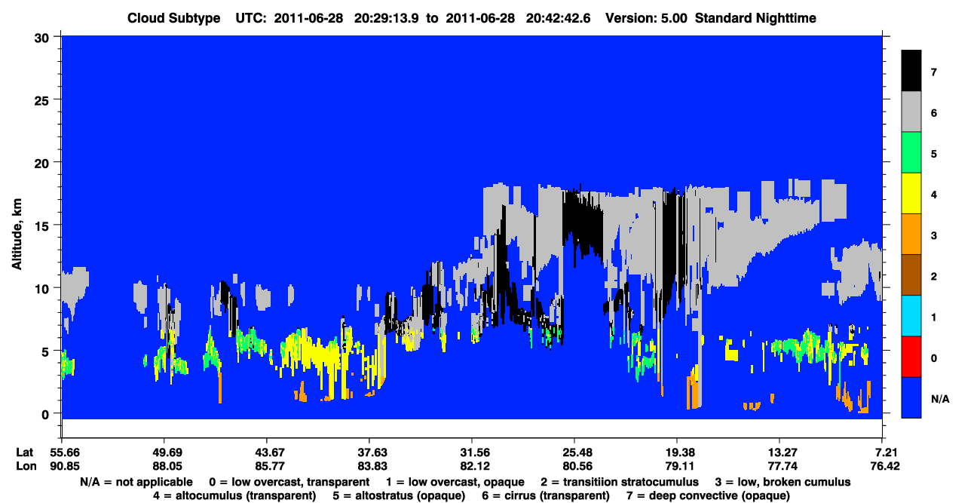Click the brown color swatch labeled 2
Viewport: 980px width, 503px height.
911,275
